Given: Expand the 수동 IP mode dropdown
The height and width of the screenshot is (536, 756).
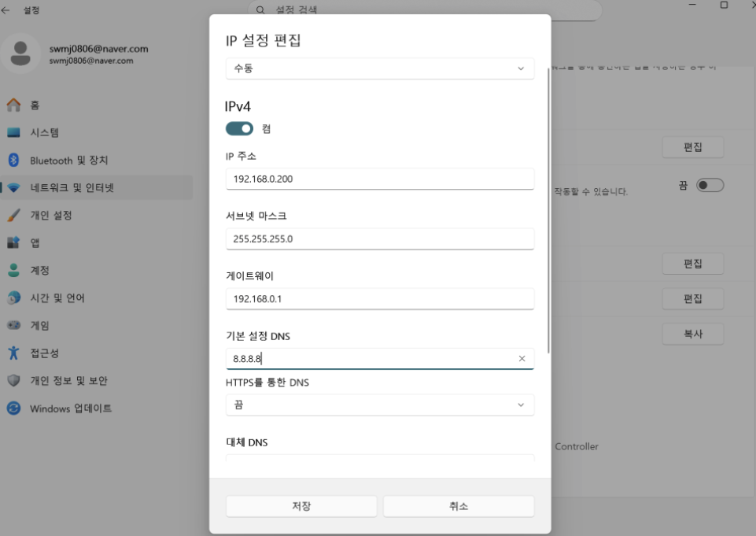Looking at the screenshot, I should tap(379, 68).
